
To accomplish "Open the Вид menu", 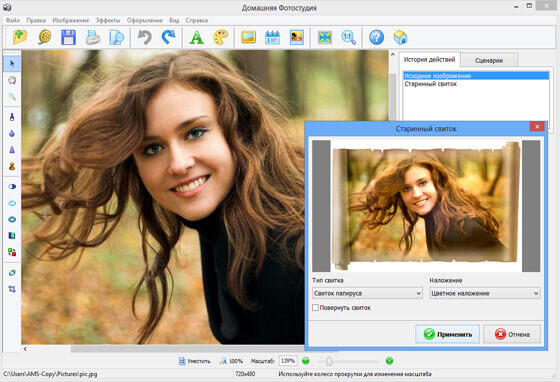I will [174, 20].
